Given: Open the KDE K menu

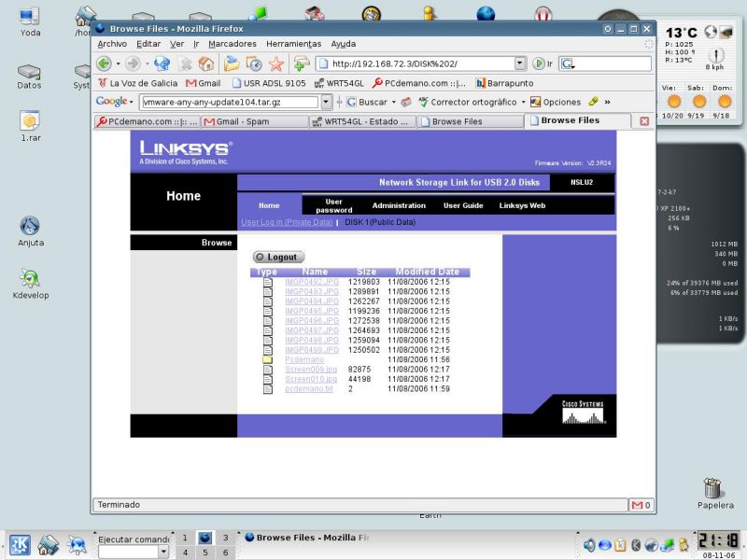Looking at the screenshot, I should [19, 545].
